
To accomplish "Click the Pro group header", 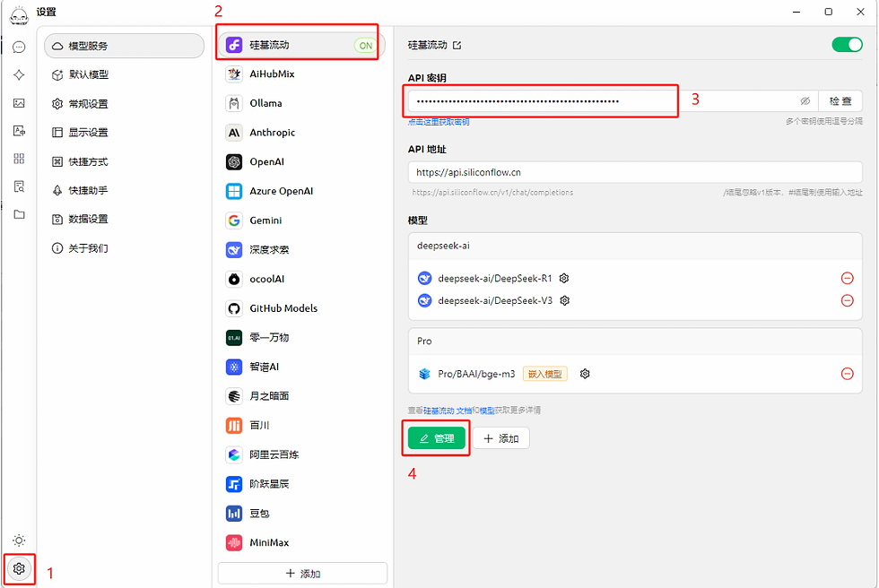I will click(x=635, y=341).
